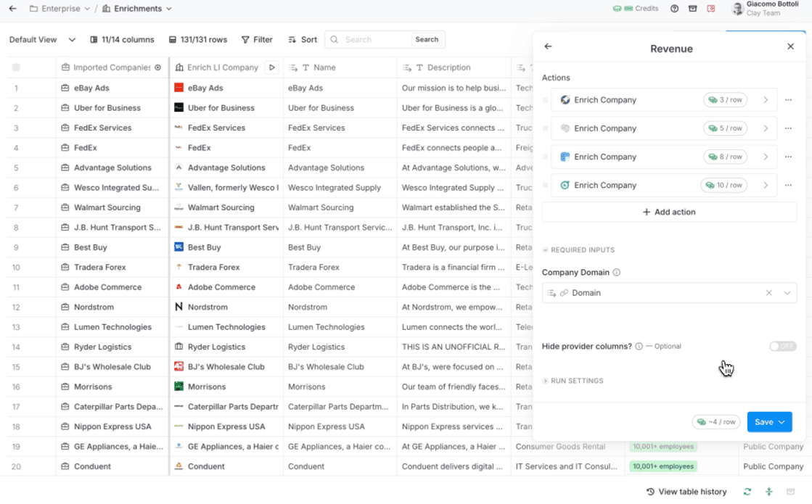Viewport: 812px width, 504px height.
Task: Click the Adobe Commerce logo icon in row 11
Action: coord(179,286)
